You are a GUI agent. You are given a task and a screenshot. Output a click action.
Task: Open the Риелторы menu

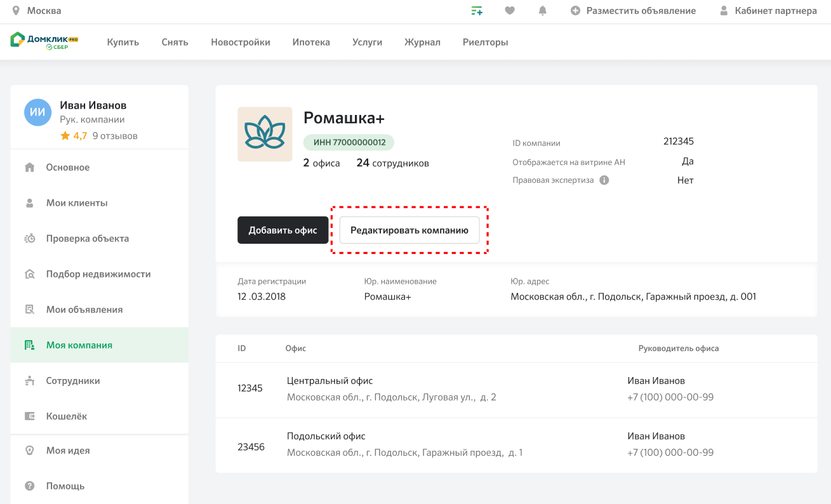(x=486, y=43)
